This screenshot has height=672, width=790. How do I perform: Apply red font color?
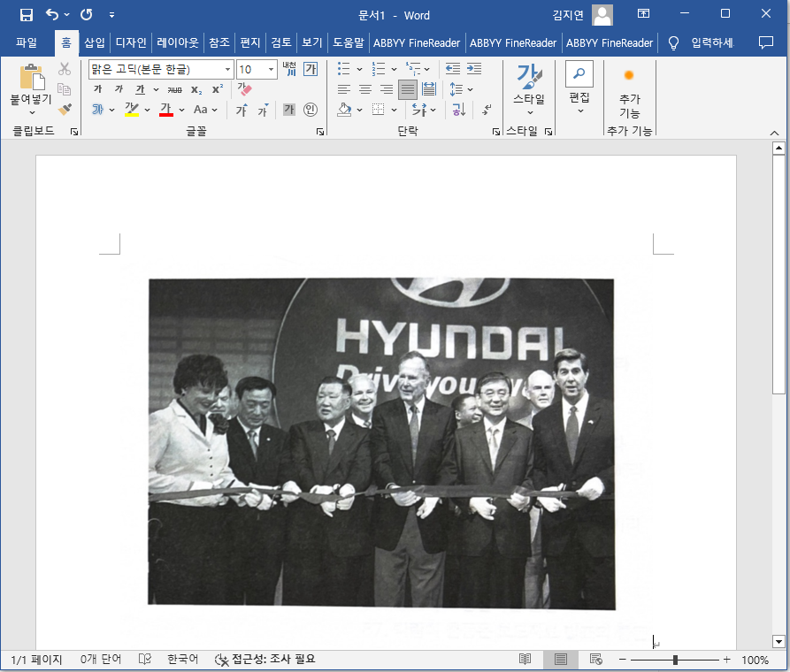(x=166, y=110)
